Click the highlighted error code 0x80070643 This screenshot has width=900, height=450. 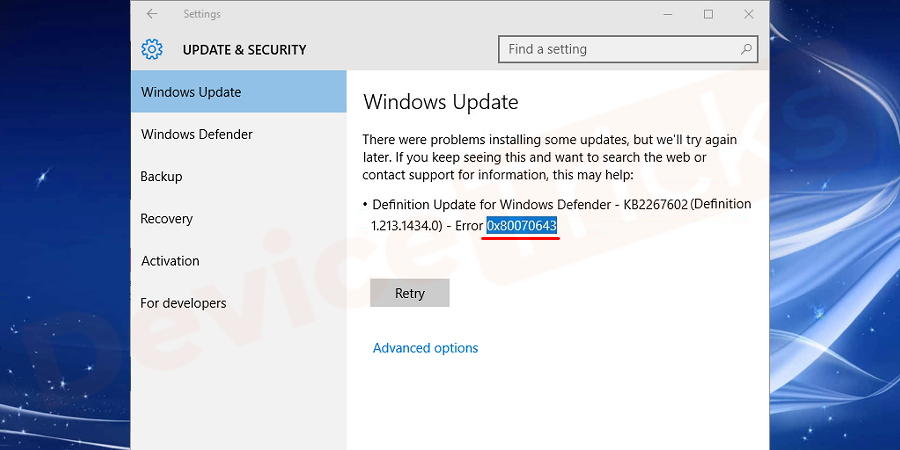522,226
